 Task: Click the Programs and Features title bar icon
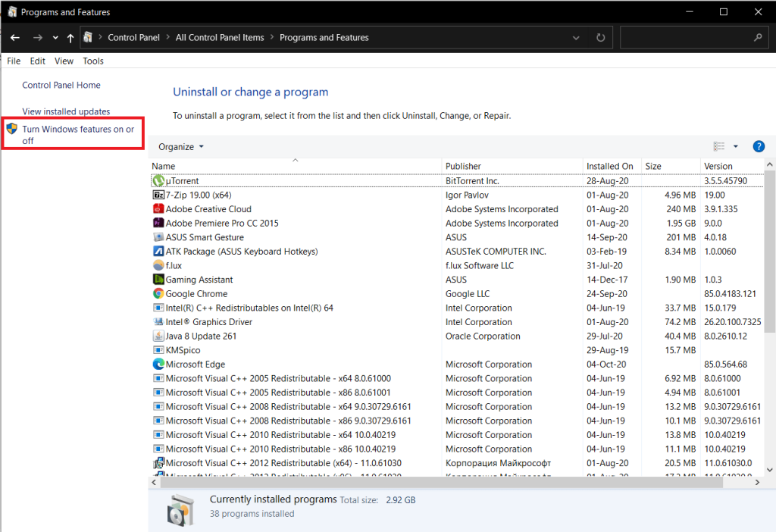tap(12, 12)
